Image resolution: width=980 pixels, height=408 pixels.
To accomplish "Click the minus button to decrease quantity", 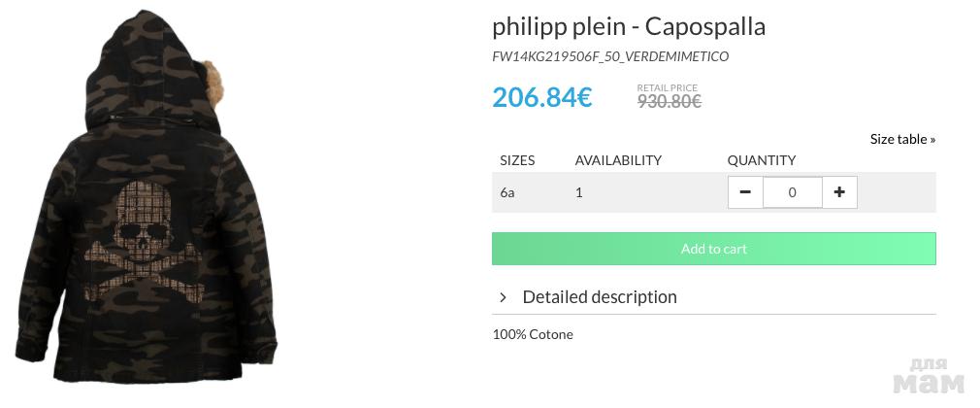I will [745, 192].
